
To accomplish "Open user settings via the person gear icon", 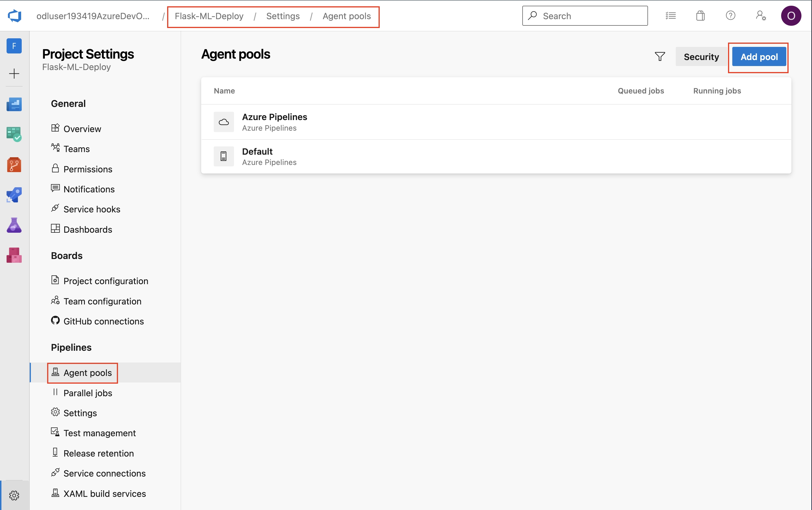I will [761, 15].
